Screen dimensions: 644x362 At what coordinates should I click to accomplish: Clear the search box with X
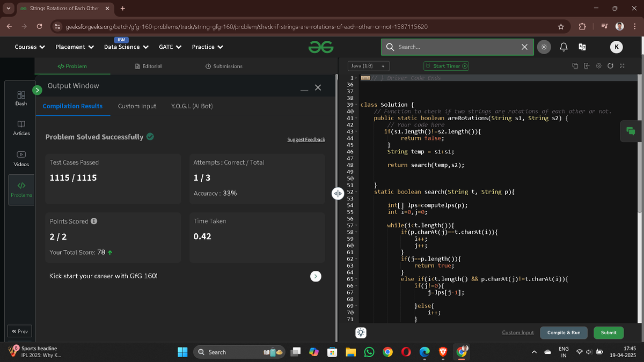coord(525,47)
